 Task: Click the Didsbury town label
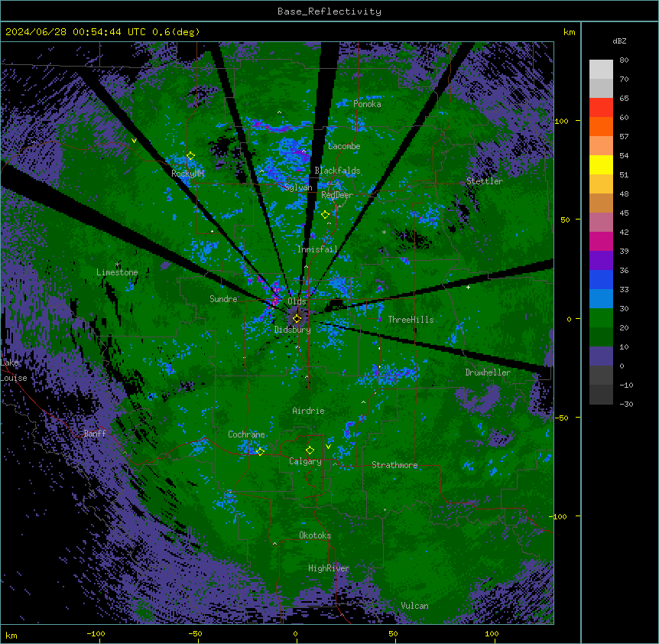[292, 330]
